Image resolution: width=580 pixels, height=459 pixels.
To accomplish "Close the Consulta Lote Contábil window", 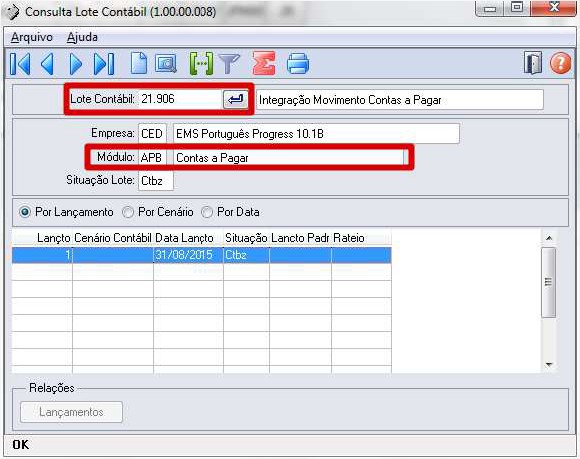I will pos(554,8).
